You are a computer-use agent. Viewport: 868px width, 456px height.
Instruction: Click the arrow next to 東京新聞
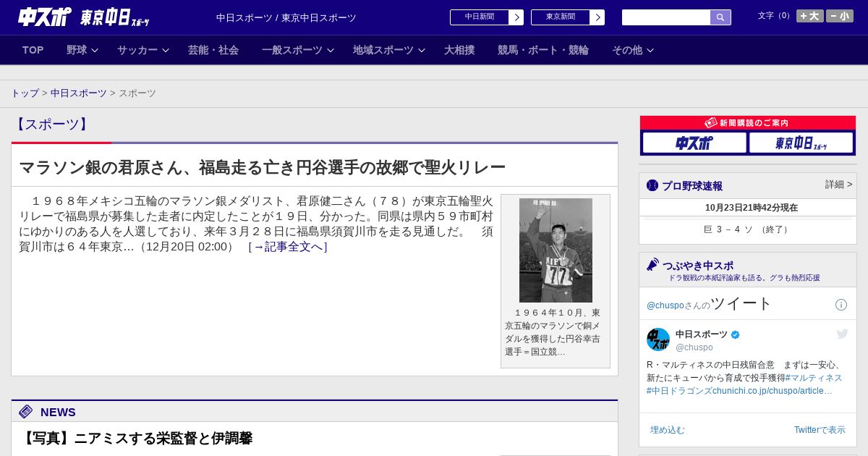[x=597, y=17]
